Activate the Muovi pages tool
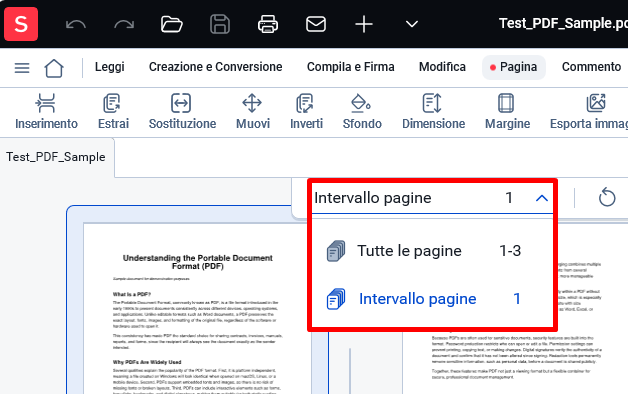Image resolution: width=628 pixels, height=394 pixels. (x=253, y=112)
